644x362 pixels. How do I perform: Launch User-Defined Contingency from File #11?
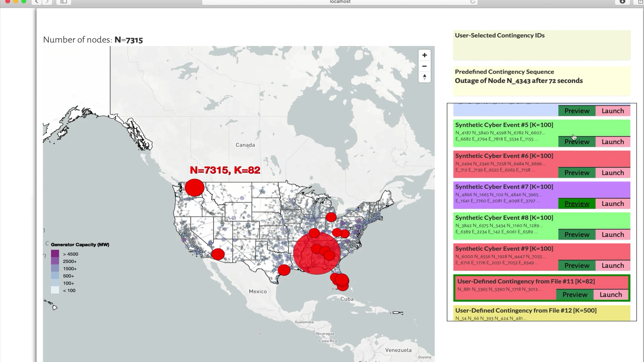tap(610, 295)
